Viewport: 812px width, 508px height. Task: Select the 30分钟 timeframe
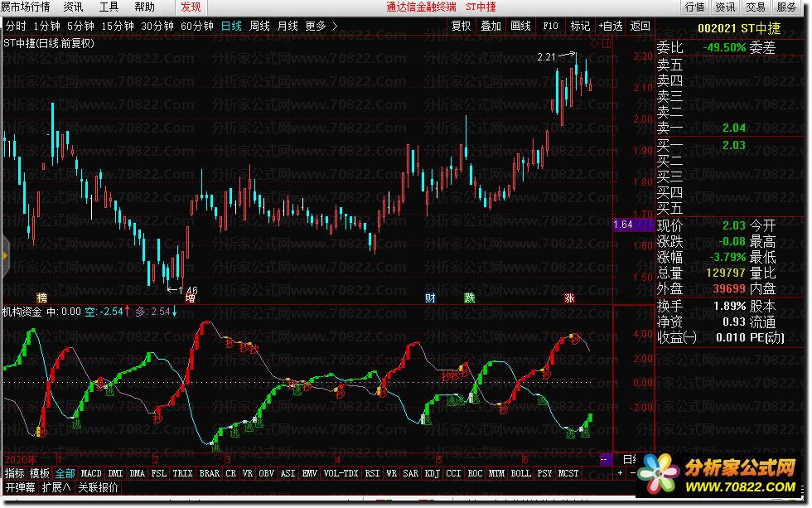[157, 26]
